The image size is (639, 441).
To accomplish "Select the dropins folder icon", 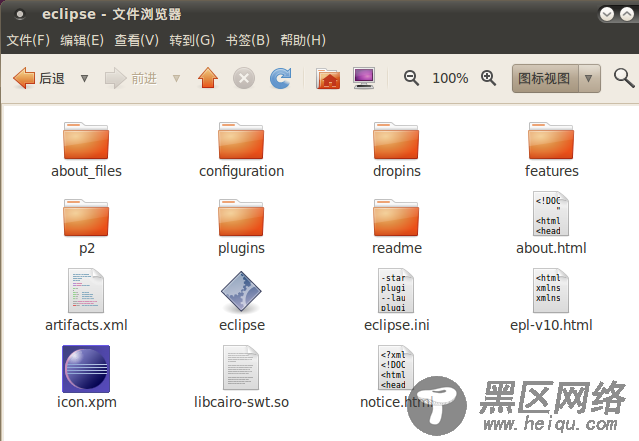I will click(396, 141).
